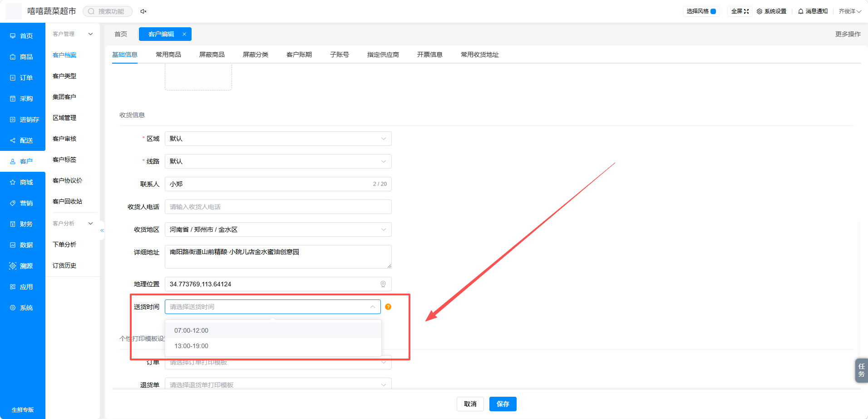
Task: Collapse the submenu panel arrow
Action: [102, 230]
